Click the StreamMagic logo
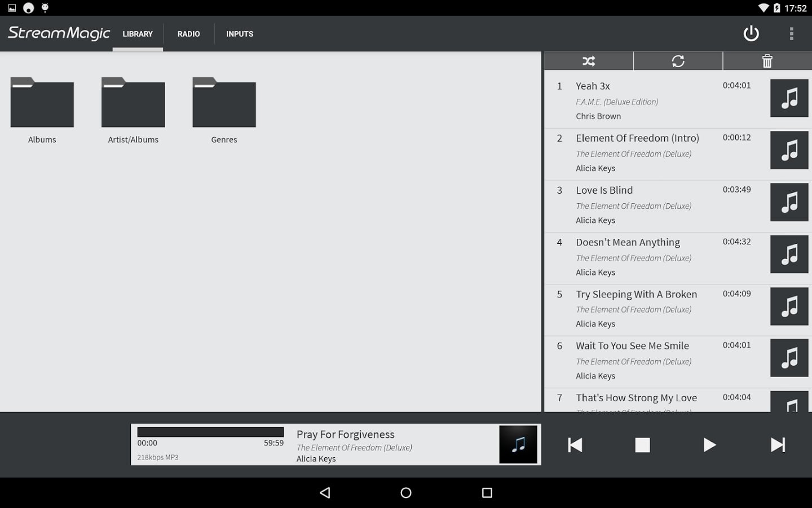812x508 pixels. [59, 33]
